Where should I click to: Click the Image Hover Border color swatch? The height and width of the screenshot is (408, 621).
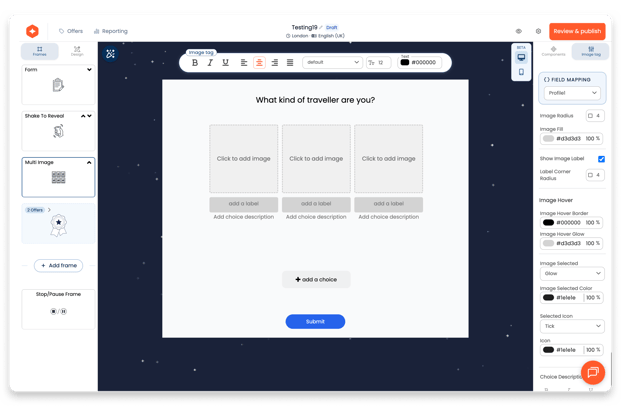pyautogui.click(x=548, y=223)
